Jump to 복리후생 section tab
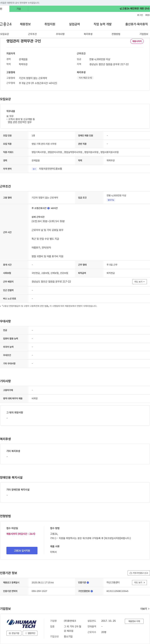This screenshot has width=150, height=644. (88, 34)
